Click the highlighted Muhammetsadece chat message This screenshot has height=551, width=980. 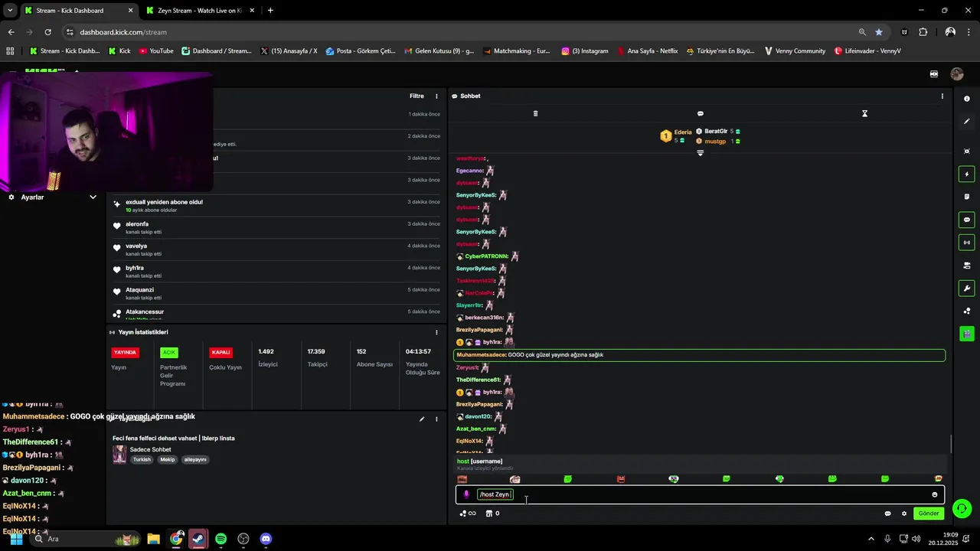700,355
